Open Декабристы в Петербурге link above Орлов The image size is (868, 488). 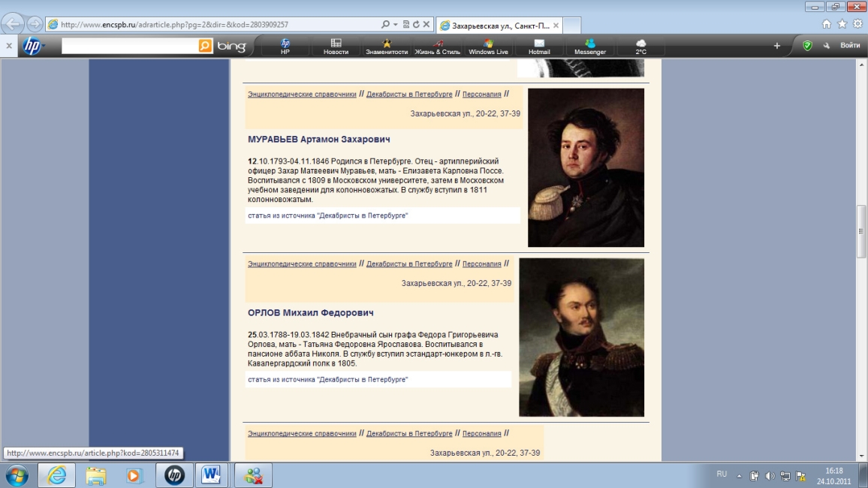(409, 264)
